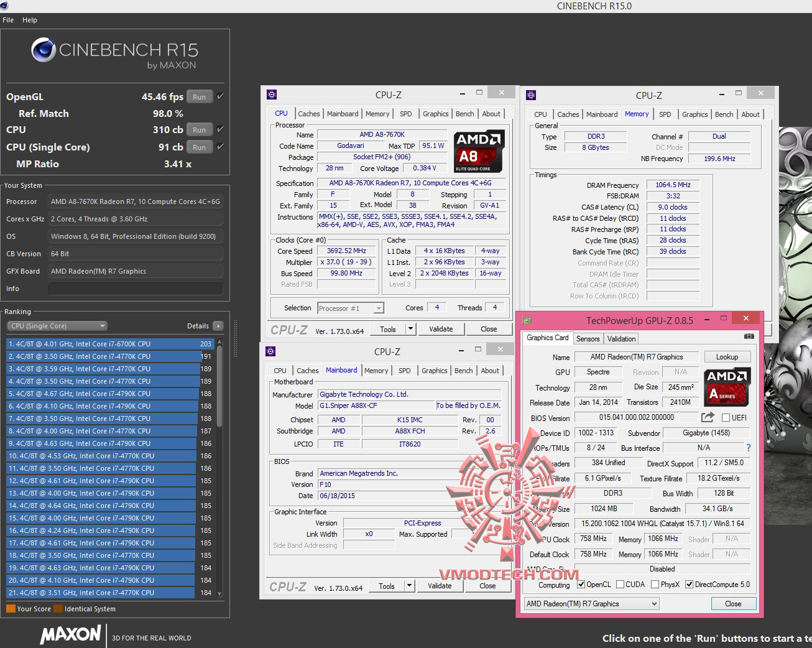Click the CPU-Z title icon of CPU tab window
812x648 pixels.
tap(272, 95)
